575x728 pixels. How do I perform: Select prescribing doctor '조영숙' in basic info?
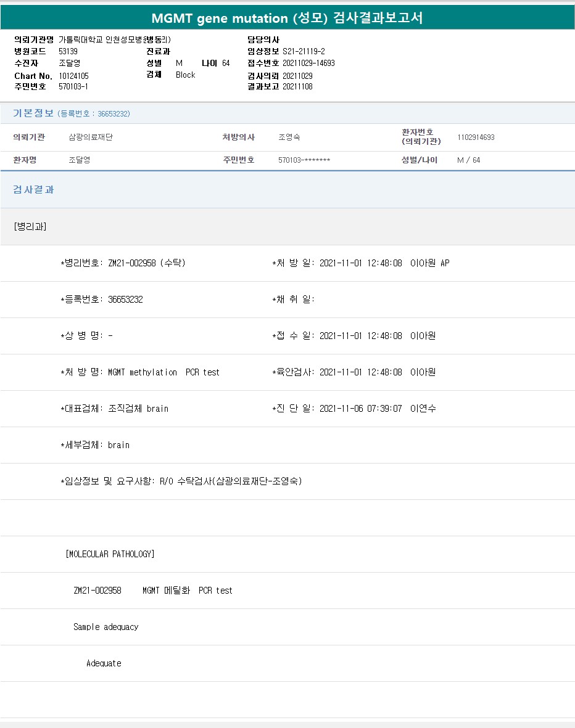289,137
